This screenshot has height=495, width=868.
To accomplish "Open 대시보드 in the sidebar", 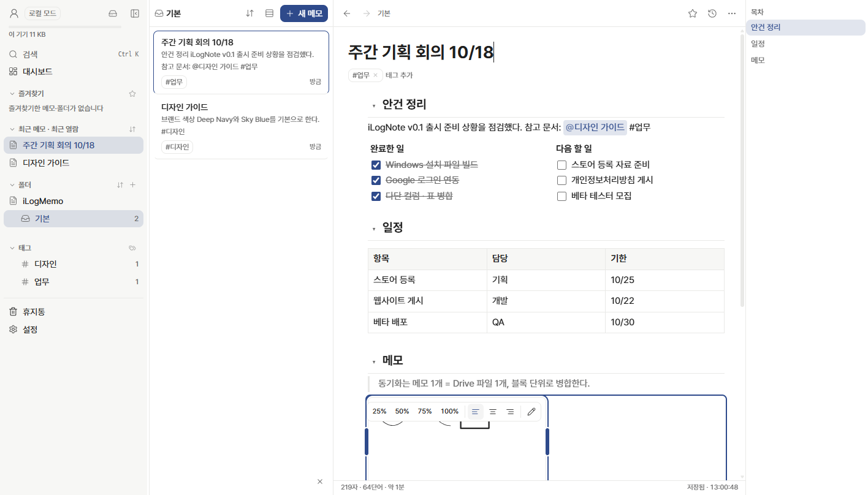I will (74, 72).
